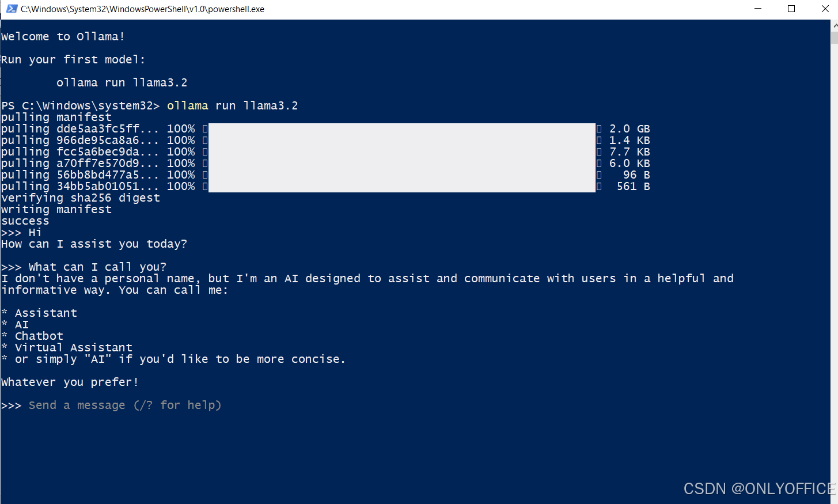This screenshot has width=838, height=504.
Task: Click the '561 B' size value
Action: point(633,186)
